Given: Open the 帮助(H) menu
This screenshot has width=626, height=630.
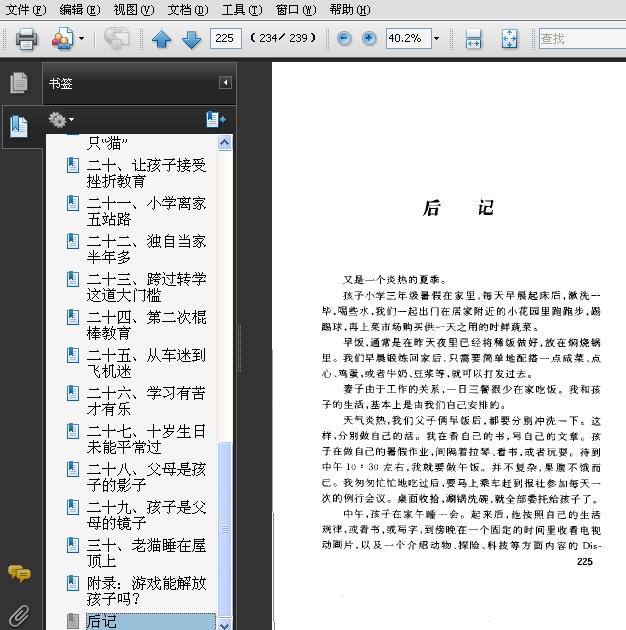Looking at the screenshot, I should (350, 10).
